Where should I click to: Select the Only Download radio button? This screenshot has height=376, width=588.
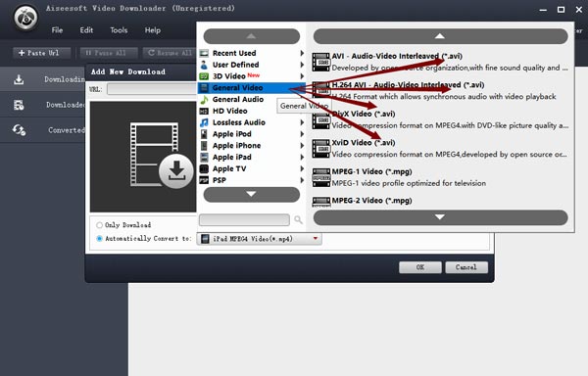coord(99,225)
